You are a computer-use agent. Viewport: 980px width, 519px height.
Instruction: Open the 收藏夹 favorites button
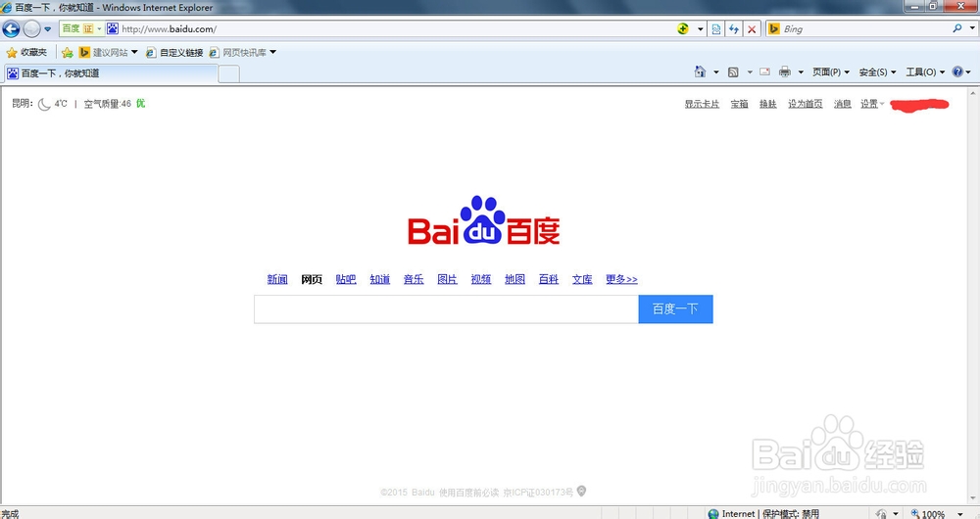tap(26, 53)
